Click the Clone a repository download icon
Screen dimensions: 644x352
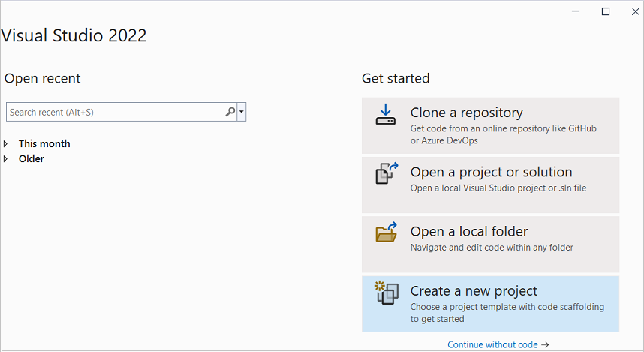point(386,115)
